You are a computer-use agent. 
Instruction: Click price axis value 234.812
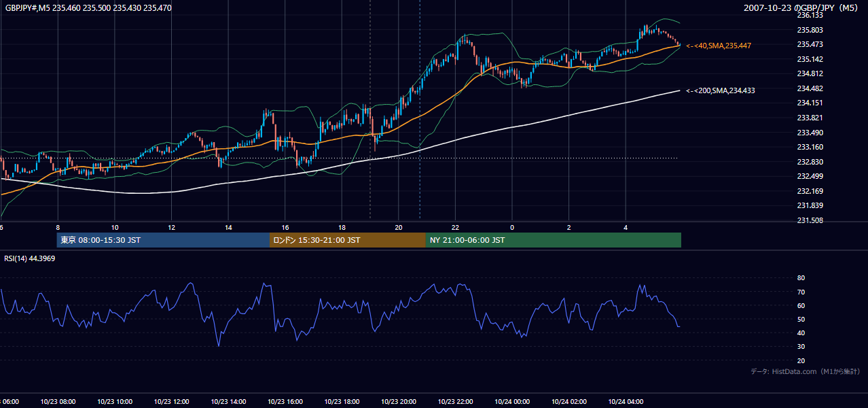click(810, 73)
